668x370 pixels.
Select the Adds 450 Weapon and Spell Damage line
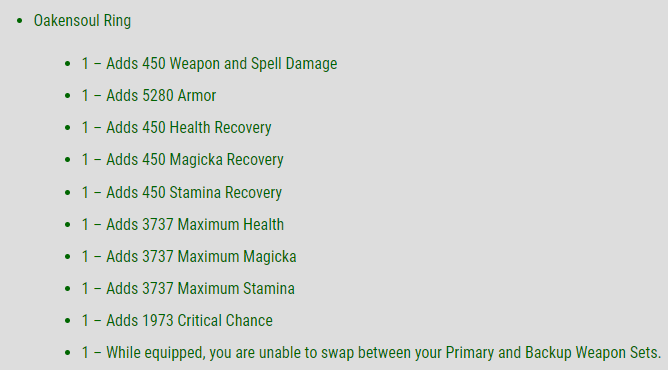click(x=209, y=63)
